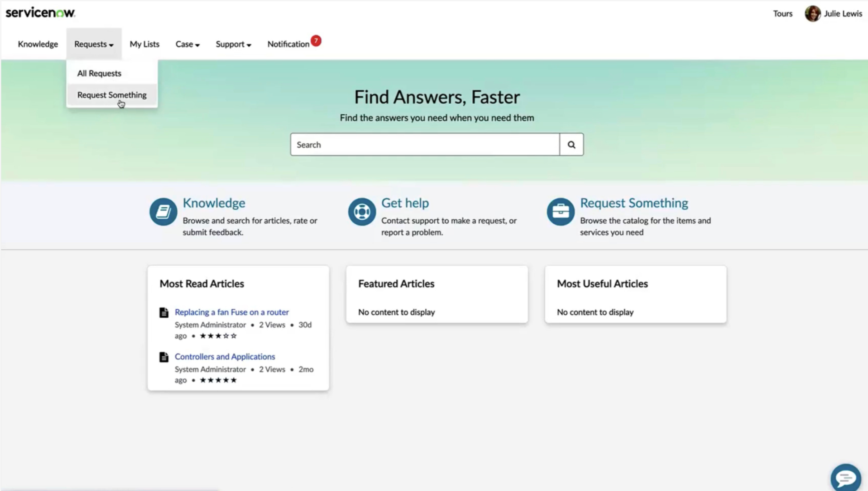868x491 pixels.
Task: Click document icon beside Controllers and Applications
Action: pyautogui.click(x=164, y=357)
